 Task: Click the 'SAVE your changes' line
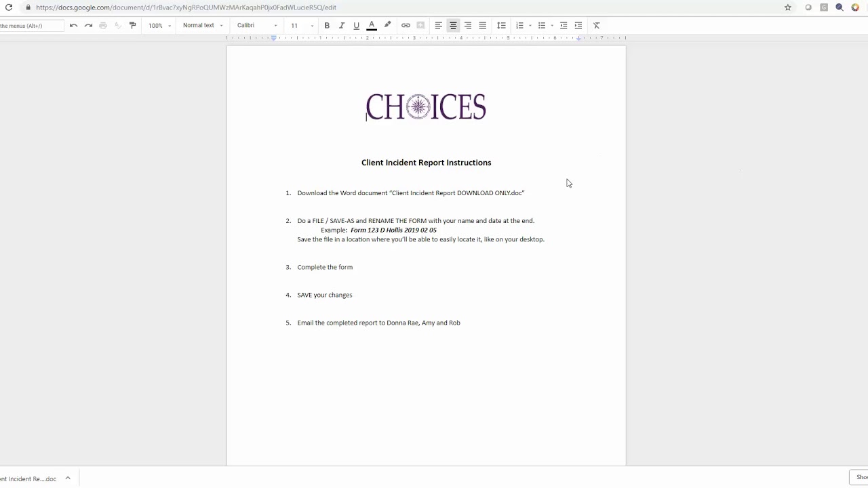coord(325,295)
